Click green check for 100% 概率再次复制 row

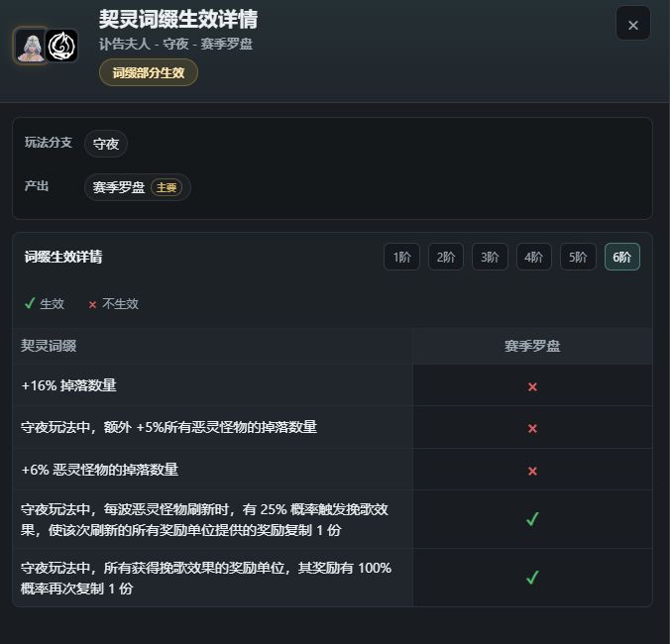(532, 578)
